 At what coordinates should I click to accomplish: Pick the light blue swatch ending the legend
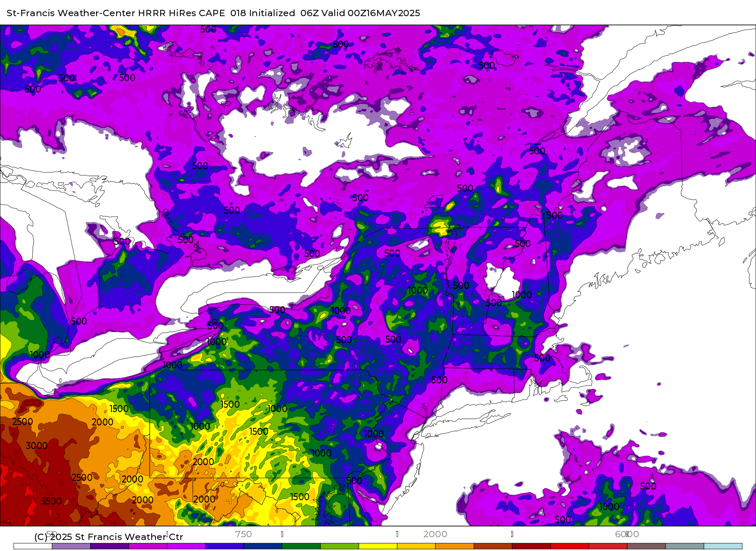point(723,546)
